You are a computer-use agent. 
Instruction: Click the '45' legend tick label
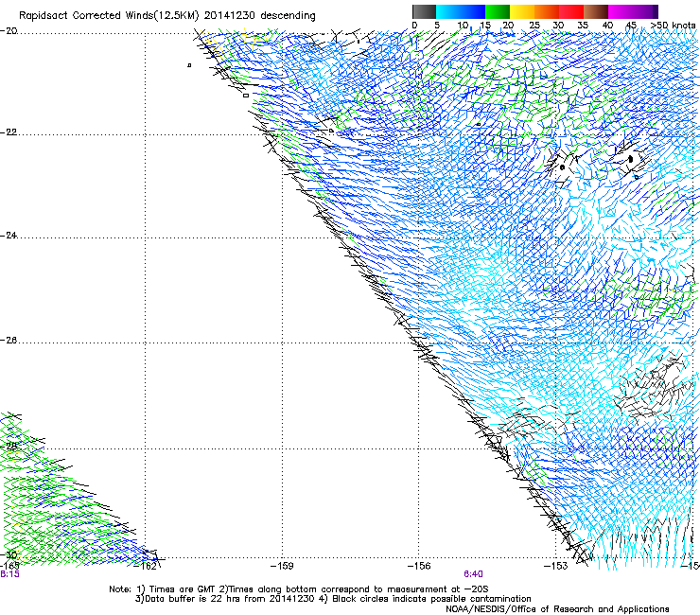coord(631,25)
